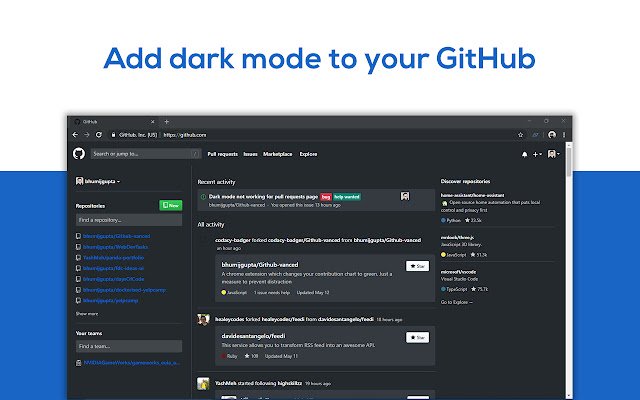Star the davidesantangelo/feedi card
640x400 pixels.
pyautogui.click(x=417, y=338)
